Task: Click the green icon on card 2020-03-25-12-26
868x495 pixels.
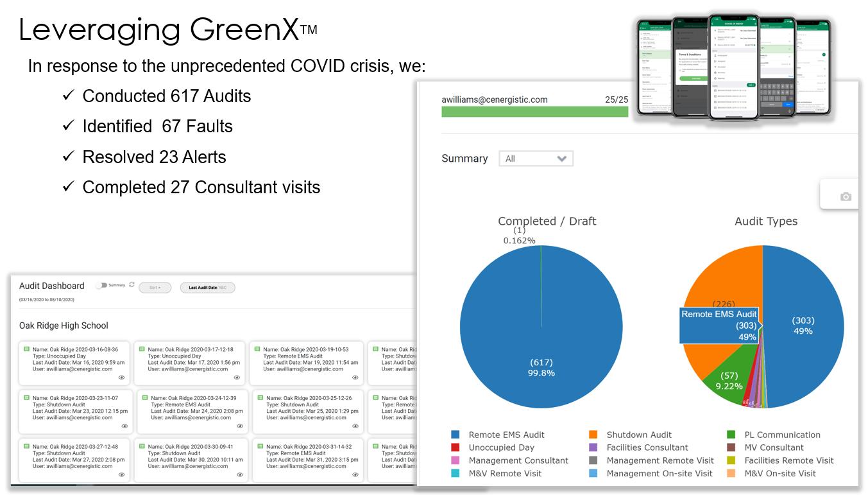Action: (x=260, y=398)
